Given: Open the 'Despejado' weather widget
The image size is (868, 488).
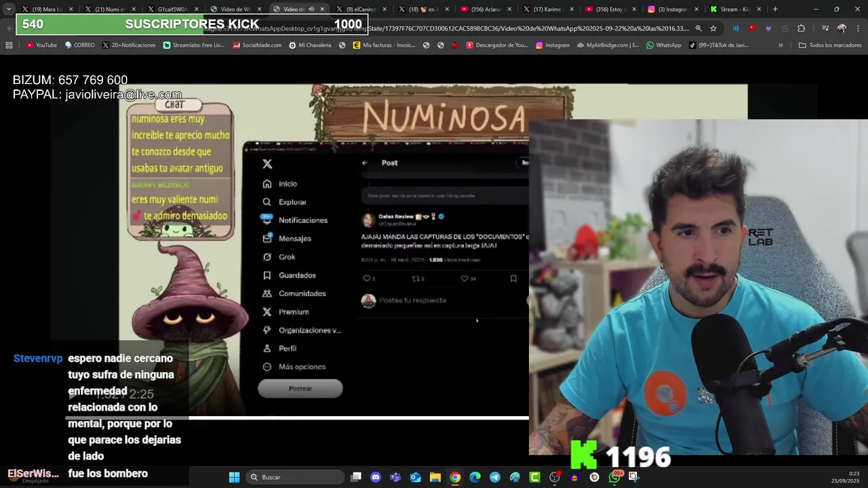Looking at the screenshot, I should point(30,476).
